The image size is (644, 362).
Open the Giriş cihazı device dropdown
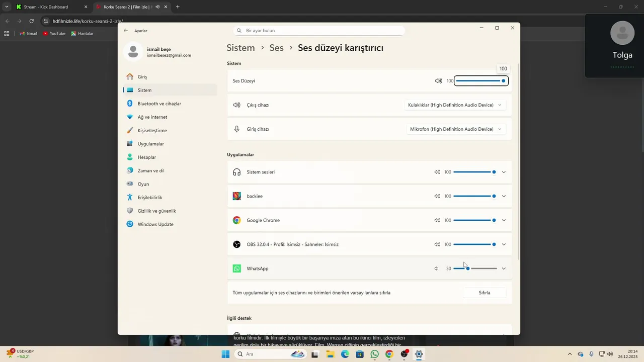456,129
